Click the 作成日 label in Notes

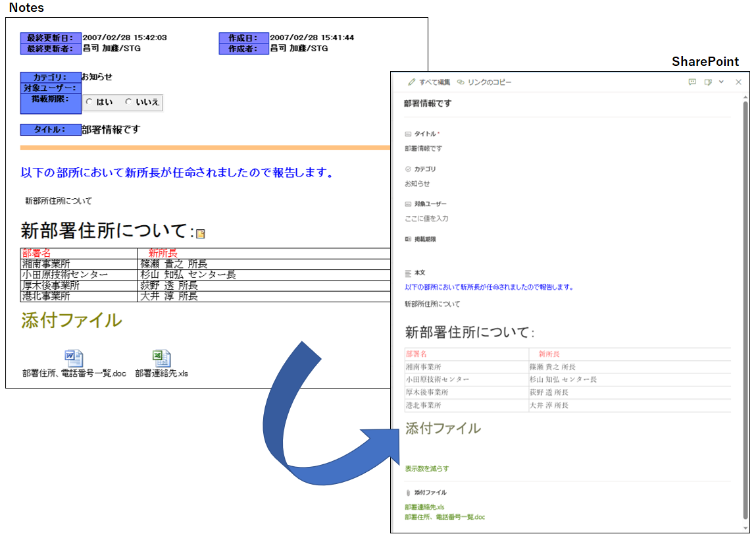point(243,38)
